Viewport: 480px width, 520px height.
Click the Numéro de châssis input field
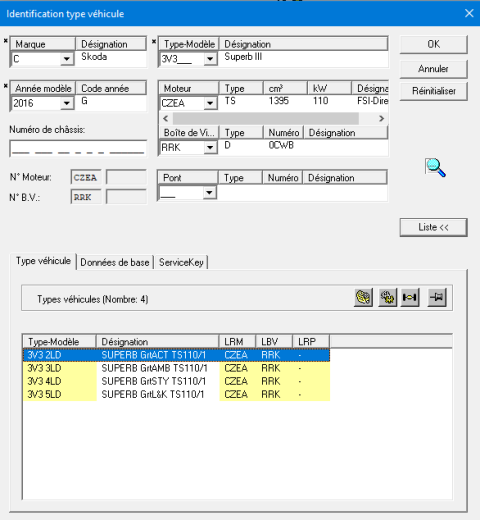78,148
